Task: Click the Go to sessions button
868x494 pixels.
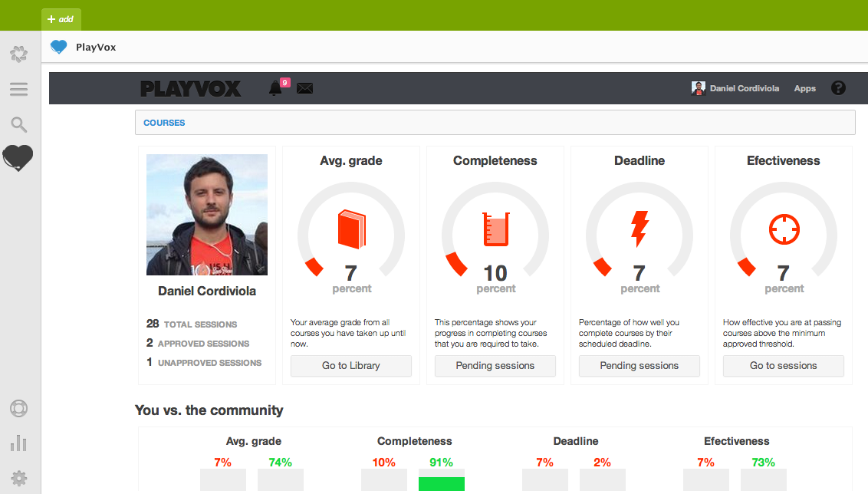Action: coord(784,366)
